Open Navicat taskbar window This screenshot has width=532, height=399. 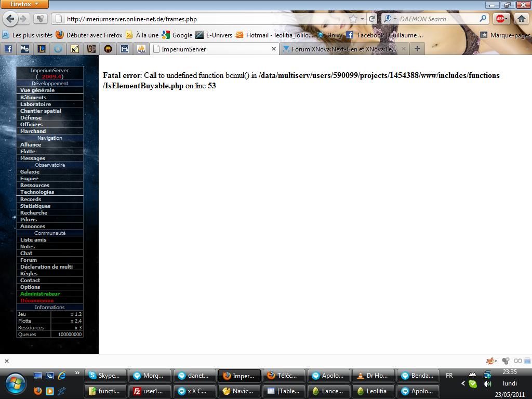[240, 391]
